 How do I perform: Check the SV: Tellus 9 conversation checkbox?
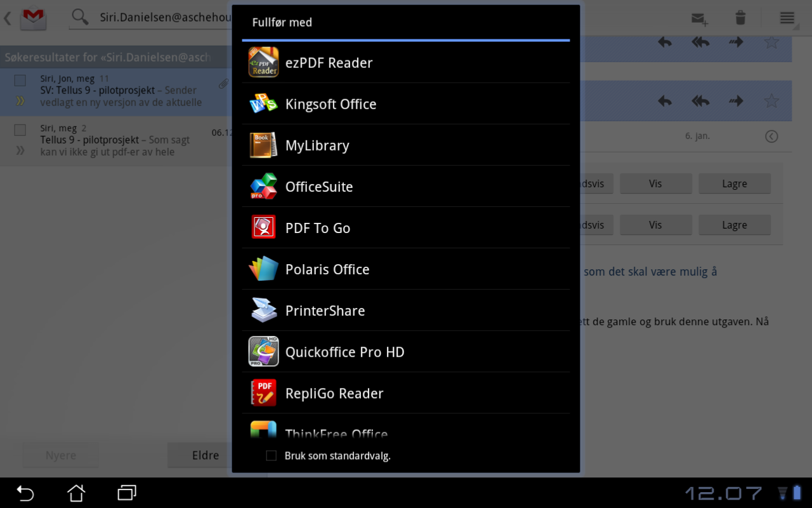coord(20,80)
